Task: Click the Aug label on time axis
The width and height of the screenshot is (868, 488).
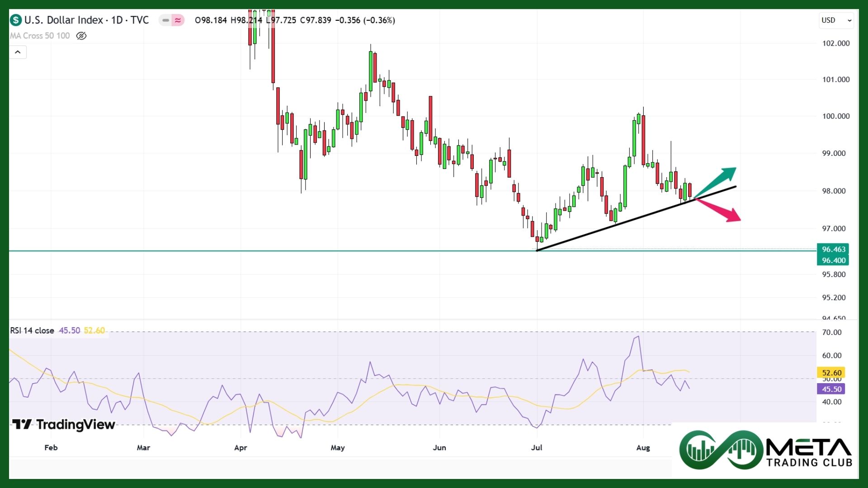Action: [643, 447]
